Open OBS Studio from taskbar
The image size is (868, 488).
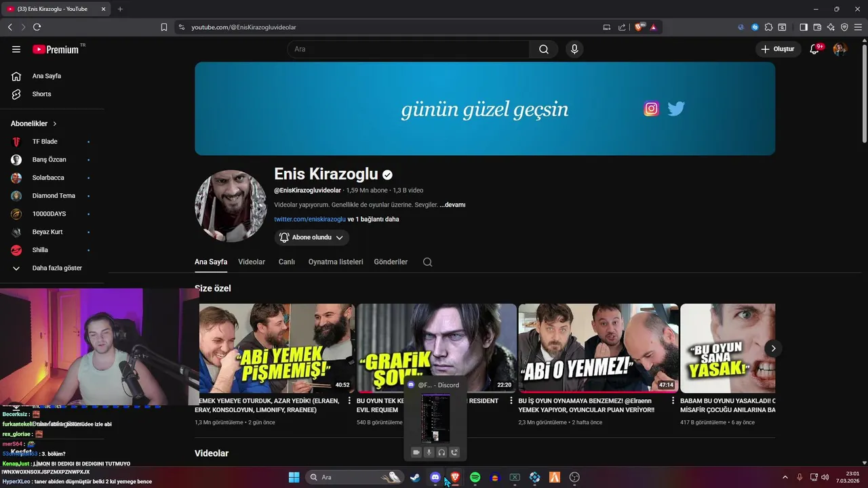574,477
